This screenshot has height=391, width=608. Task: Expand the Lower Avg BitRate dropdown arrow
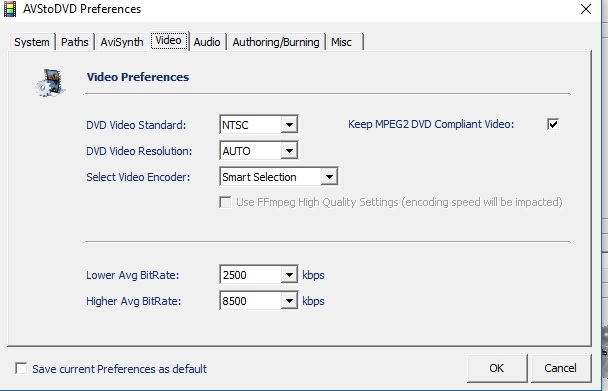289,275
